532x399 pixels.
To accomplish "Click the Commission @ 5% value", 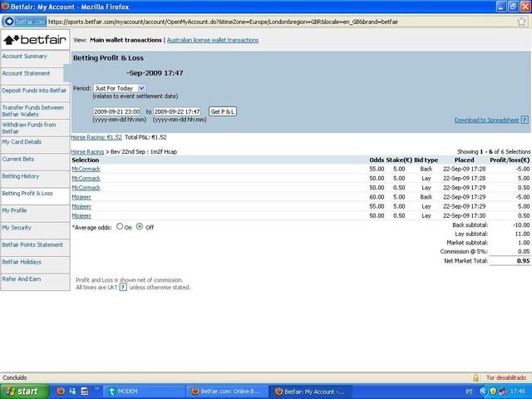I will (524, 252).
